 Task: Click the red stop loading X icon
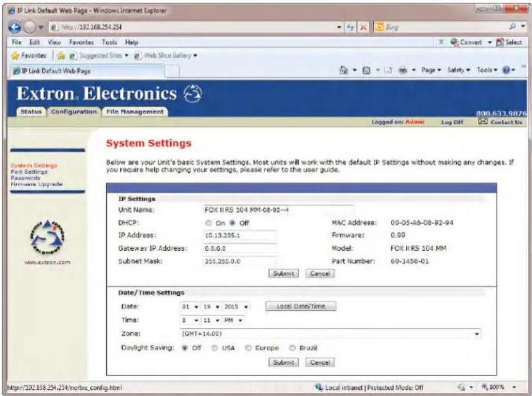363,27
